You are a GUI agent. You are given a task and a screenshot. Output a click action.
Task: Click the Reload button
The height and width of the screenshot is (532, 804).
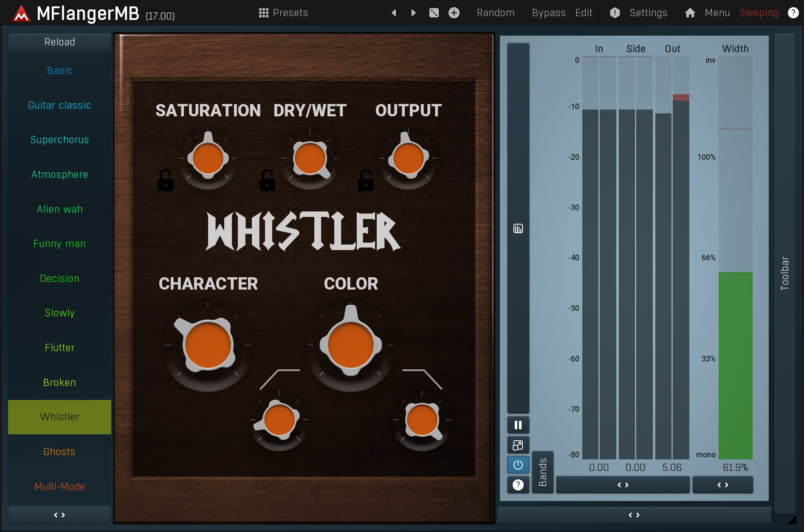point(59,42)
